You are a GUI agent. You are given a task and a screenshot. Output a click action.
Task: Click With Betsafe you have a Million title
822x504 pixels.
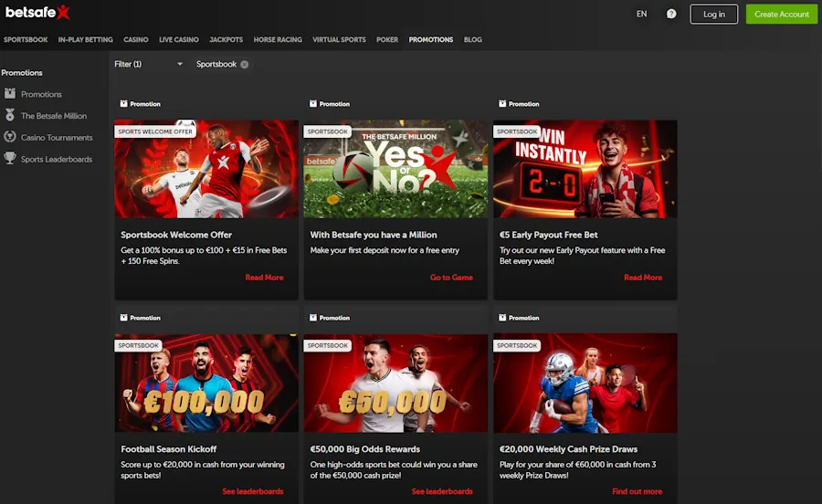tap(374, 235)
